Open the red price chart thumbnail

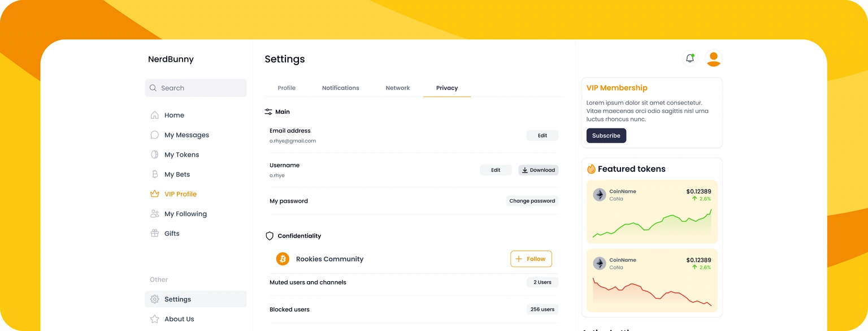652,291
